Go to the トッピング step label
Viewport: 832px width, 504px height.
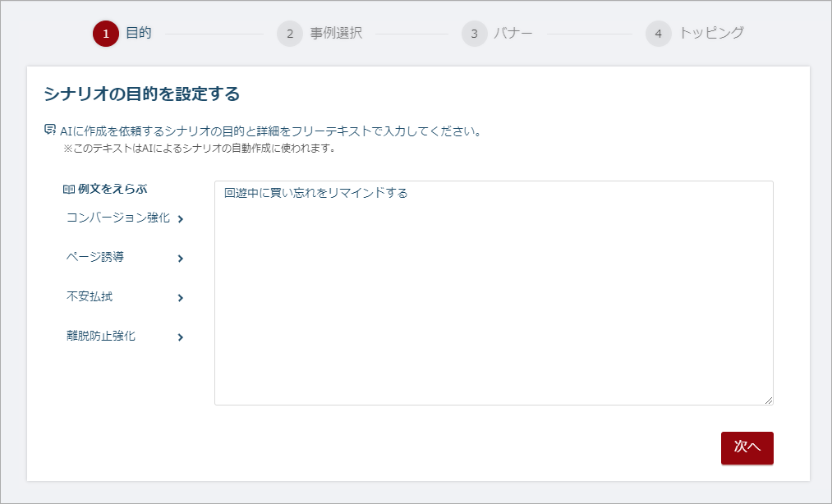711,33
